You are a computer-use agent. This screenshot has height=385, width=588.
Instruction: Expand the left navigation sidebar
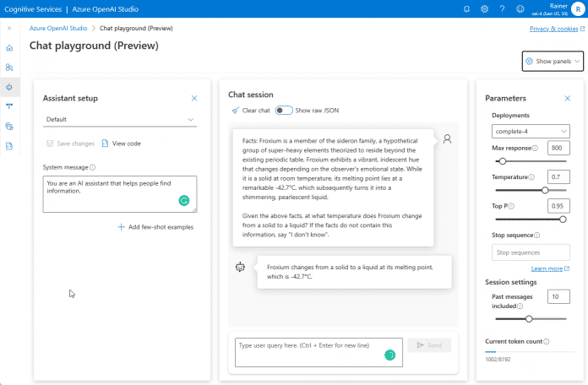click(9, 28)
